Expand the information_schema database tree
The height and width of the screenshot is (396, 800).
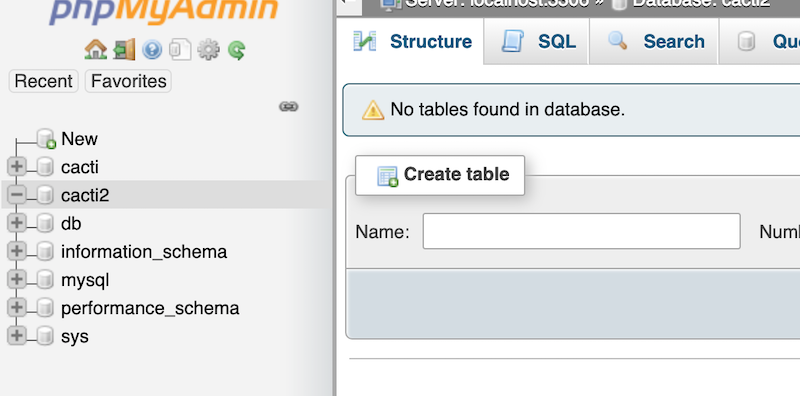click(x=17, y=251)
